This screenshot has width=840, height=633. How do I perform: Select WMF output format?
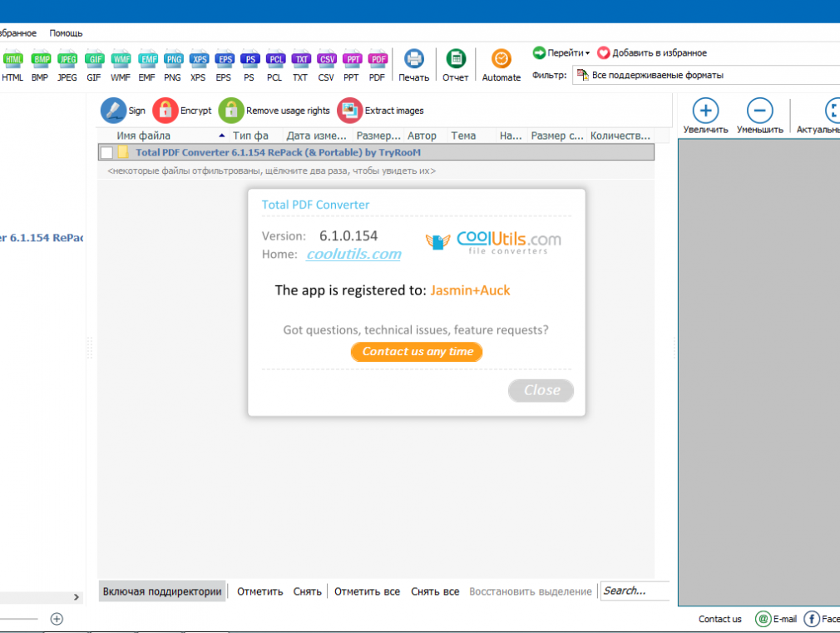point(121,66)
